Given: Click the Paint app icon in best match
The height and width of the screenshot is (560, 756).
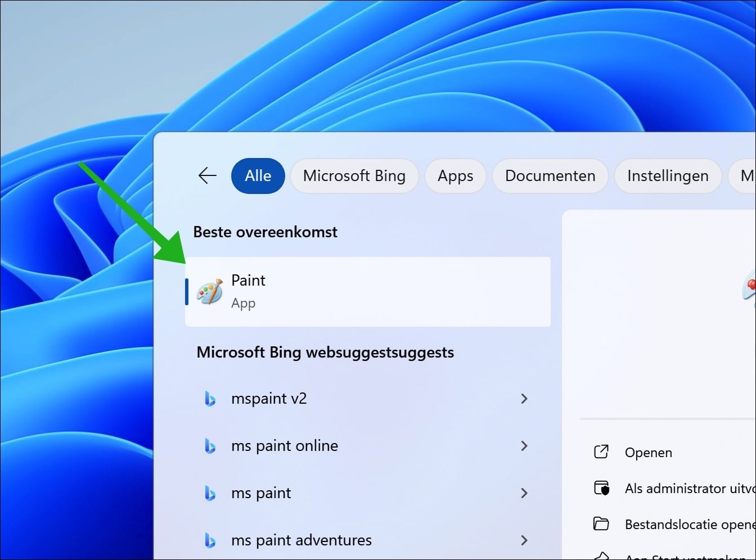Looking at the screenshot, I should [x=209, y=291].
